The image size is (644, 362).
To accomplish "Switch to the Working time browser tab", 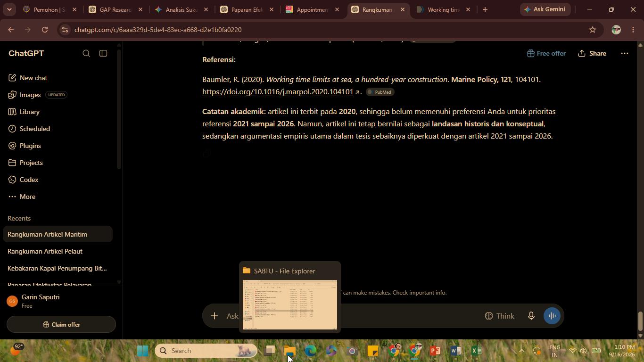I will tap(443, 9).
